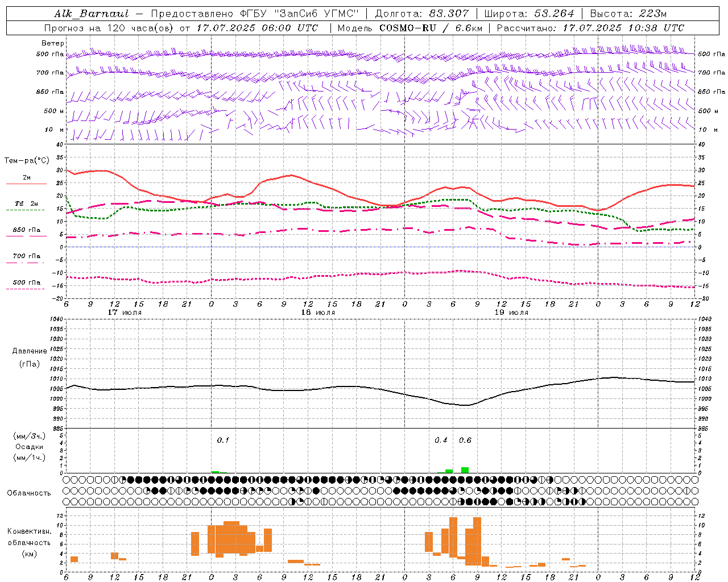Select 'Прогноз на 120 часа(ов)' forecast start text

click(x=109, y=28)
